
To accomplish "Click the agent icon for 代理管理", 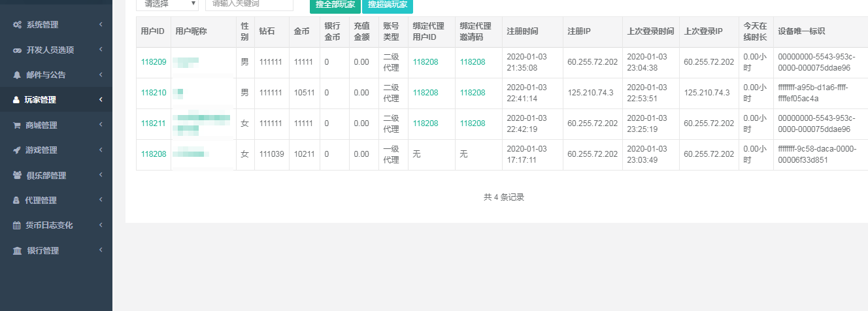I will point(17,201).
